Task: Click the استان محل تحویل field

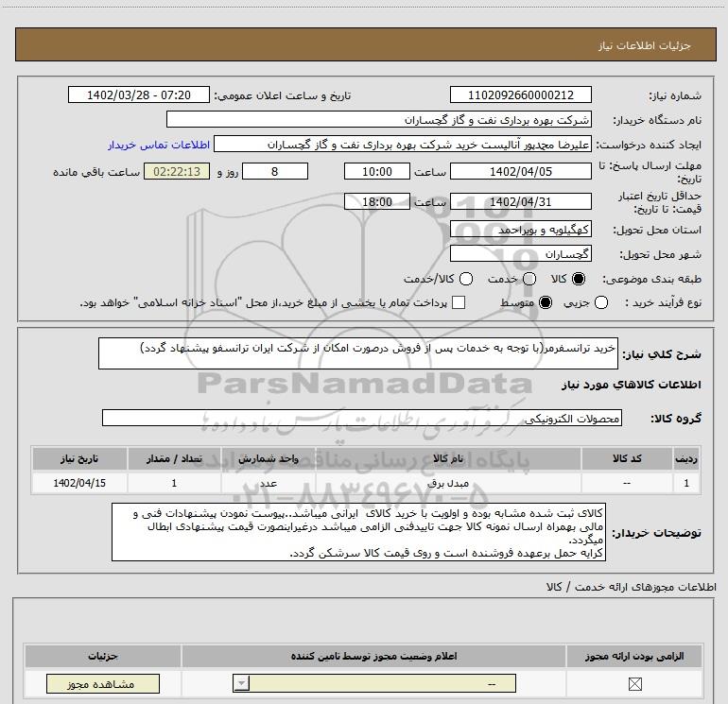Action: click(520, 230)
